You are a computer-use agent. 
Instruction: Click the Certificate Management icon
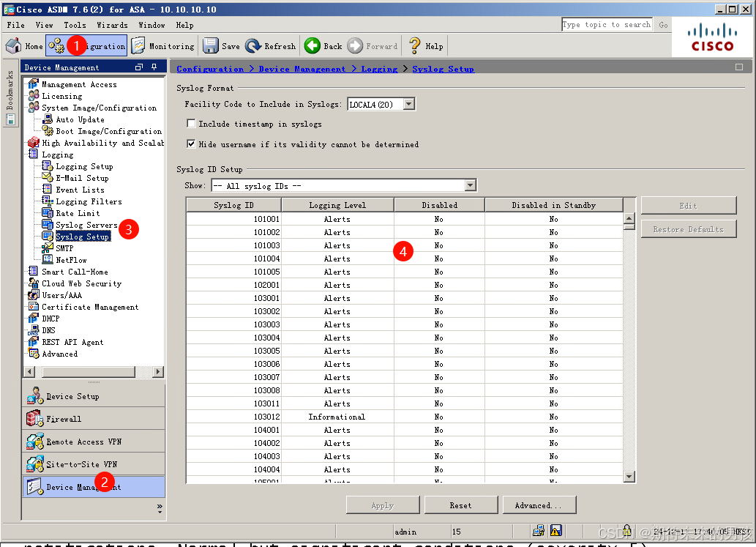(33, 306)
